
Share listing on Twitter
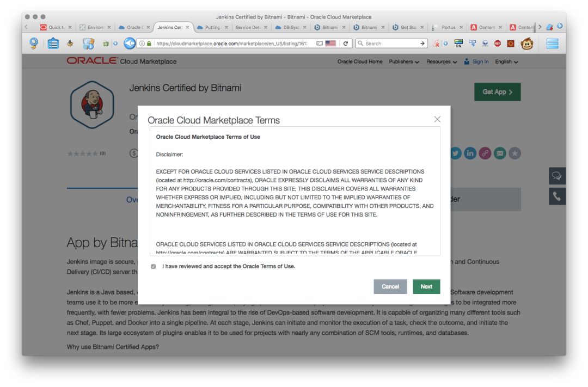point(455,153)
